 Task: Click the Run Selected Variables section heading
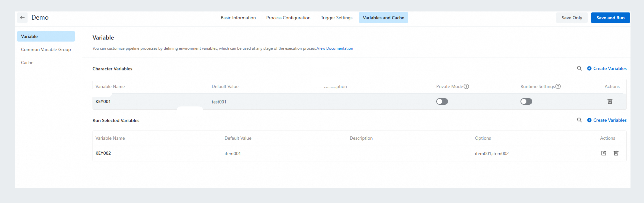tap(116, 120)
